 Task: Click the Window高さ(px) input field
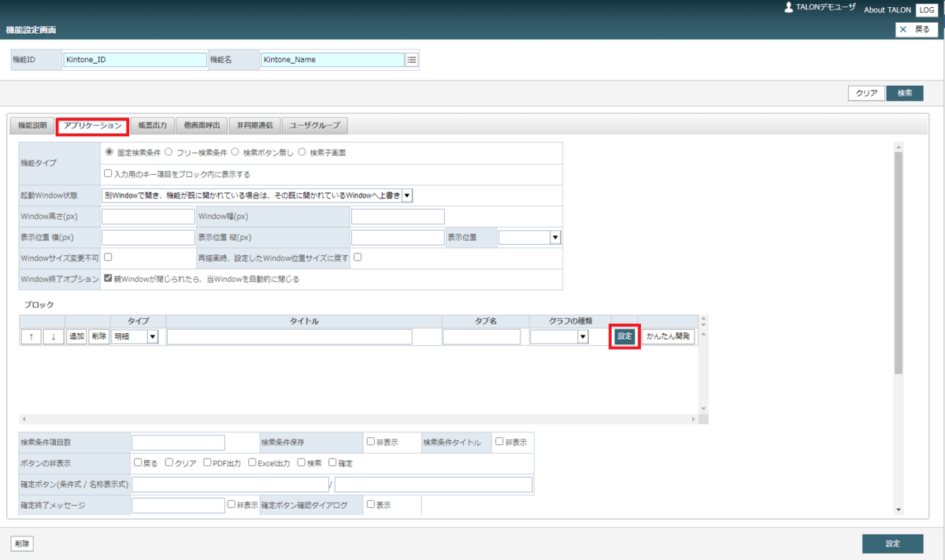click(x=148, y=217)
